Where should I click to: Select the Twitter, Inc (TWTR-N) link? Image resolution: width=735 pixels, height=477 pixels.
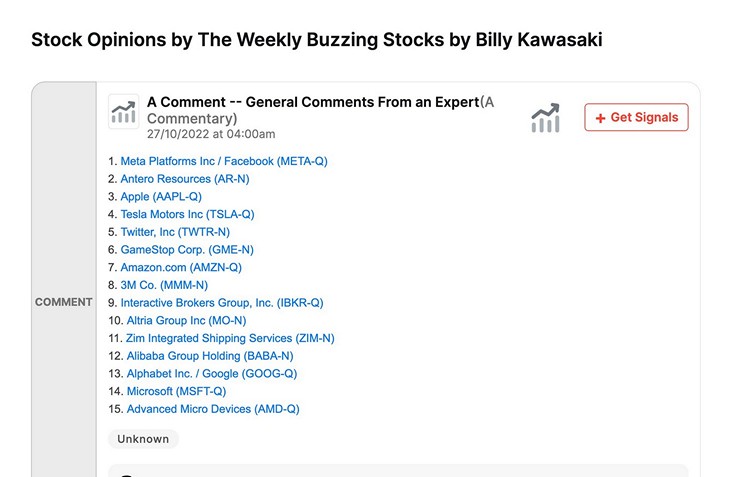[175, 232]
